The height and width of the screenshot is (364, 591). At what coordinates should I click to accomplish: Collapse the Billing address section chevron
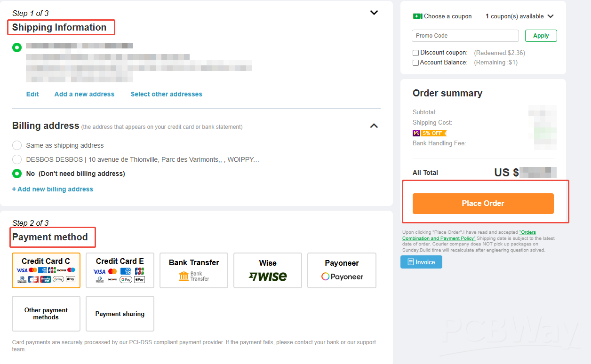(374, 126)
